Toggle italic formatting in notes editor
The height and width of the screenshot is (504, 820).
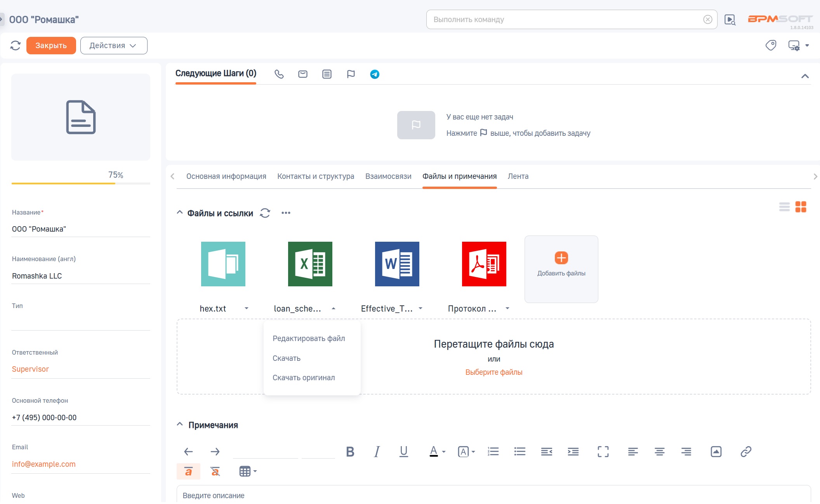click(376, 451)
